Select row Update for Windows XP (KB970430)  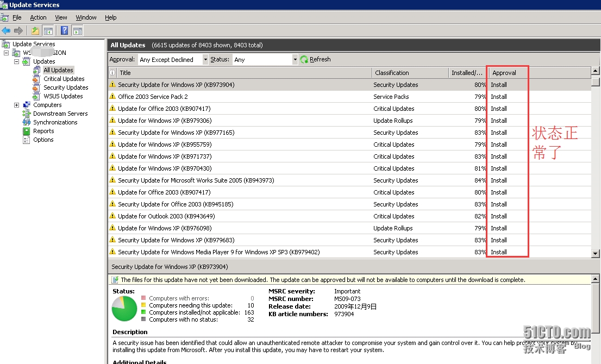[349, 168]
